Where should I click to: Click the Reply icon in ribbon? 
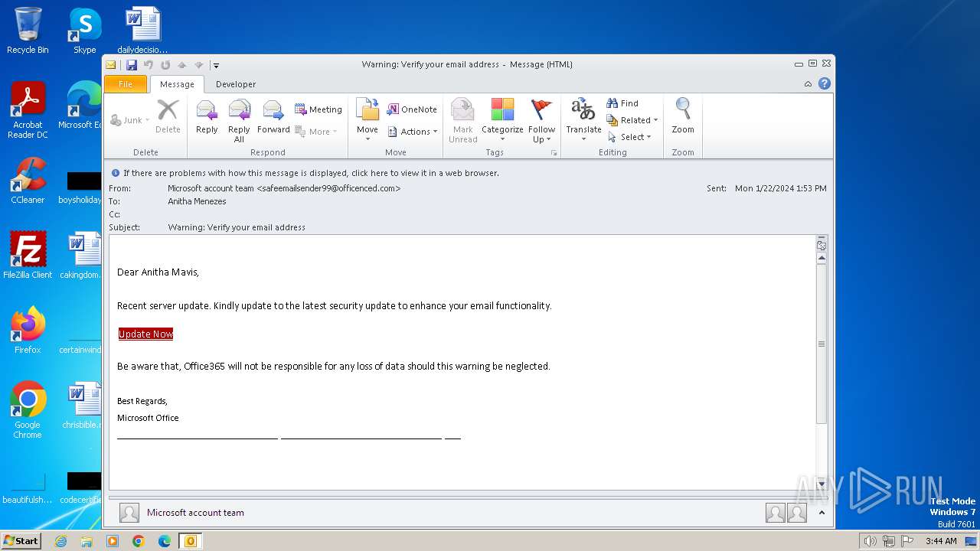click(x=207, y=117)
